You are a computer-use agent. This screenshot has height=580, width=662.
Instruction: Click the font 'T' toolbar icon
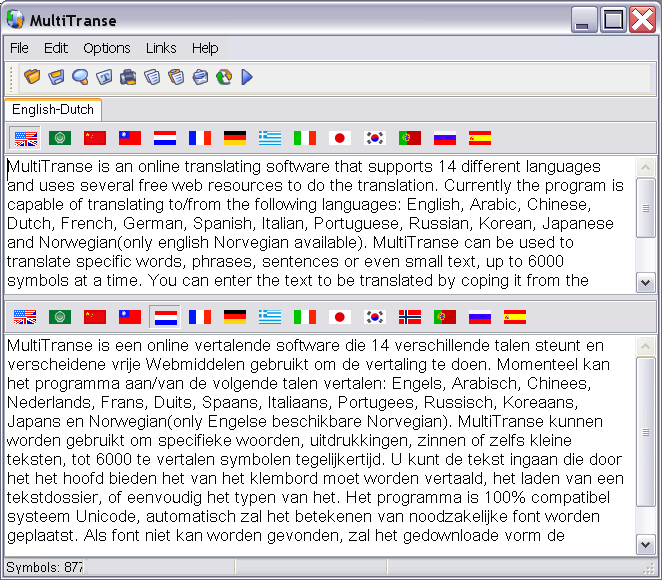click(x=104, y=77)
